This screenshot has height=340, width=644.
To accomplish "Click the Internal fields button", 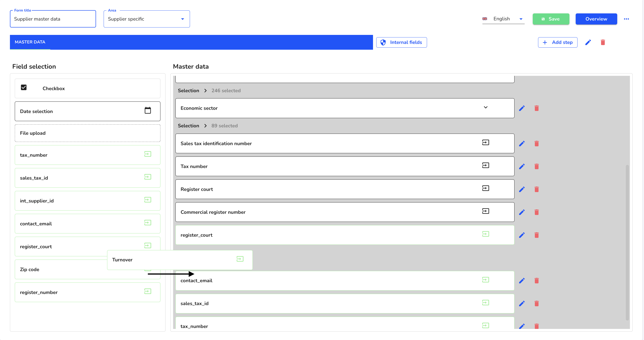I will click(401, 42).
